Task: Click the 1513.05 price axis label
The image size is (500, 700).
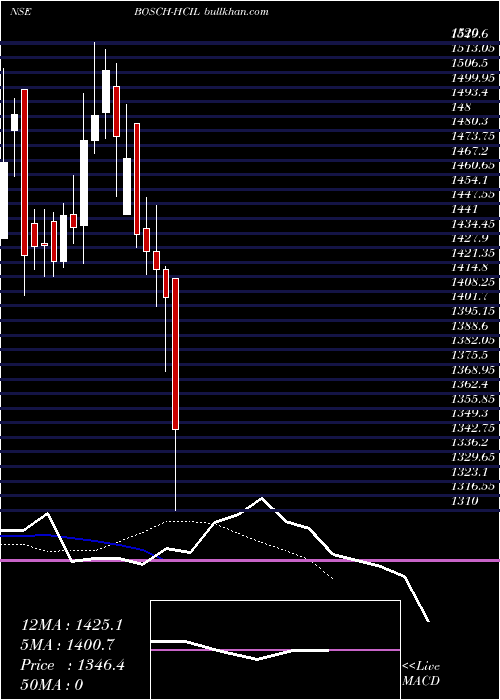Action: click(x=473, y=49)
